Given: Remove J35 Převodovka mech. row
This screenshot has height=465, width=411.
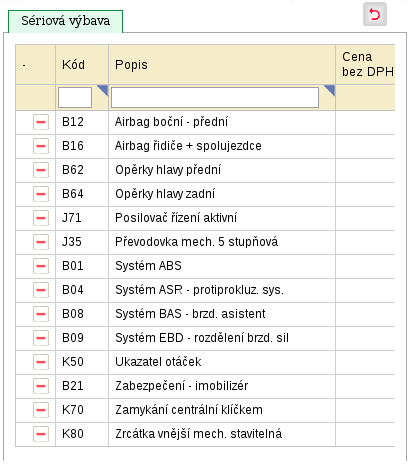Looking at the screenshot, I should pyautogui.click(x=41, y=242).
